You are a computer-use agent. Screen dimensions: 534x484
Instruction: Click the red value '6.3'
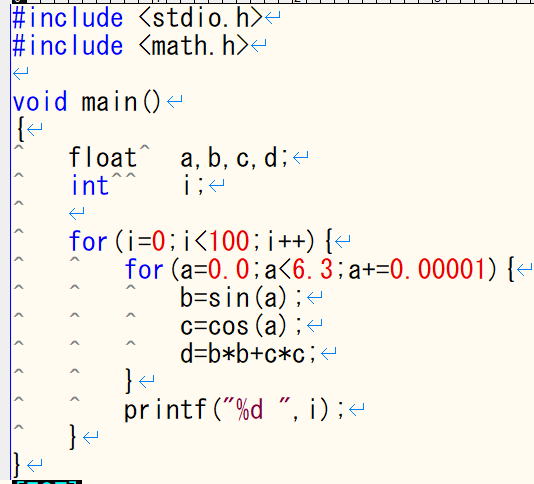pyautogui.click(x=312, y=269)
